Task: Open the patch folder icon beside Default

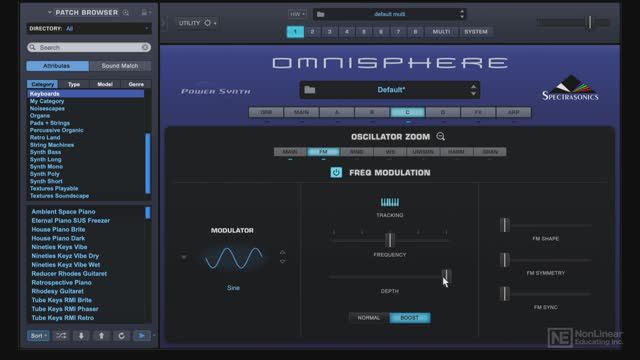Action: [x=310, y=89]
